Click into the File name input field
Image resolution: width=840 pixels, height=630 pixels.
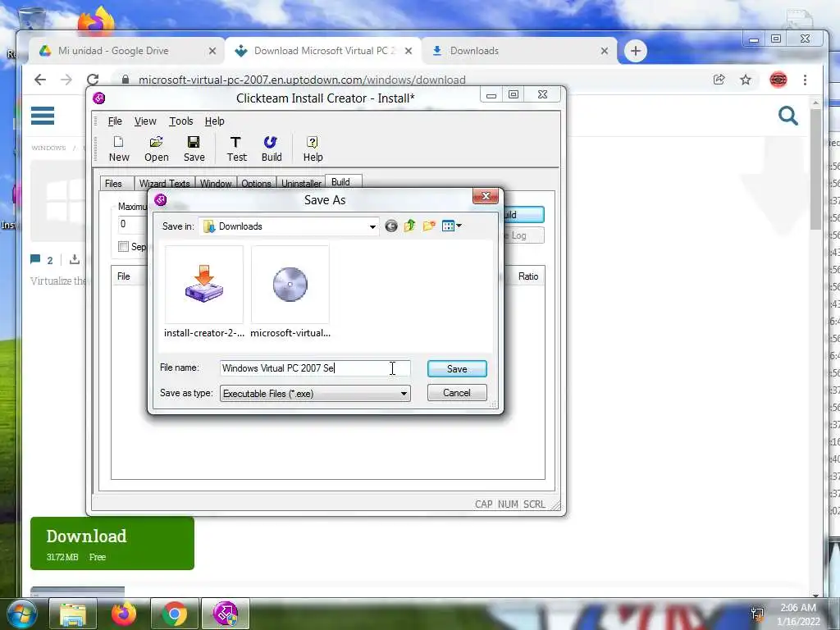[315, 368]
